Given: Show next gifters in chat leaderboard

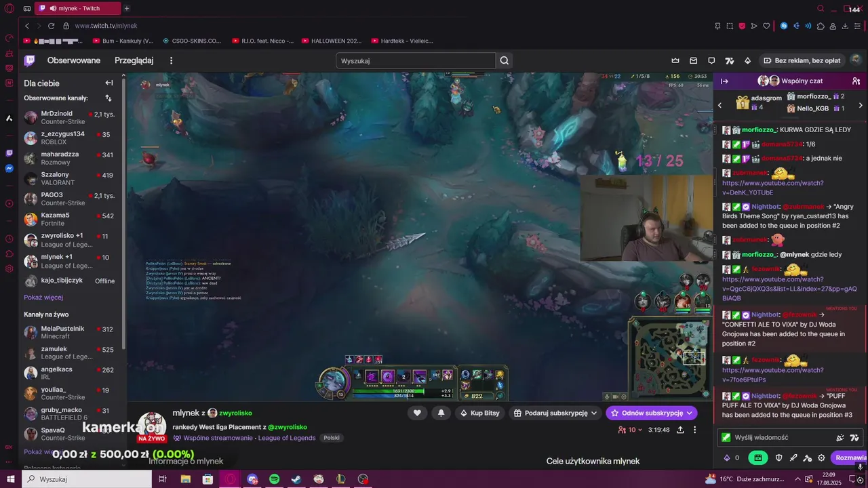Looking at the screenshot, I should tap(861, 105).
